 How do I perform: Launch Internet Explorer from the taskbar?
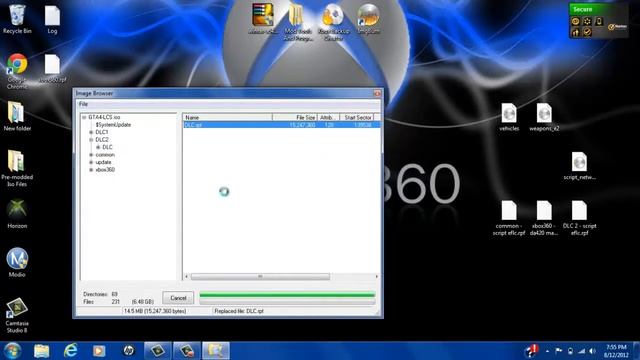click(70, 351)
